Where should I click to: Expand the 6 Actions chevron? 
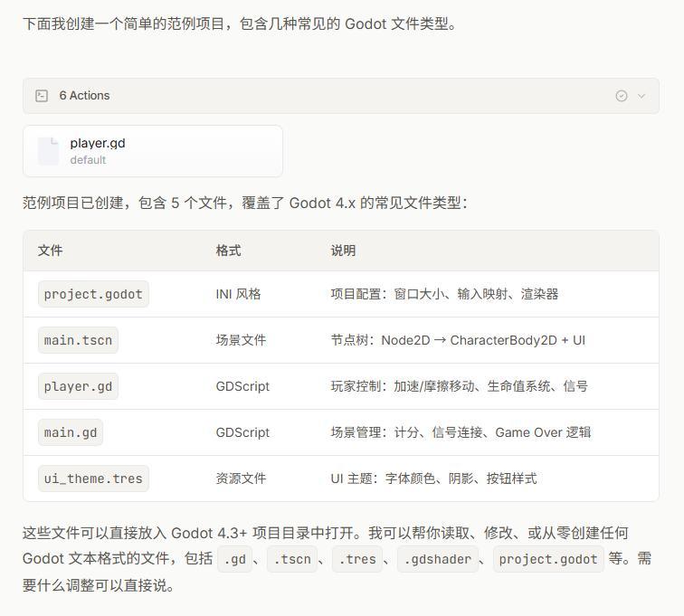pyautogui.click(x=641, y=96)
